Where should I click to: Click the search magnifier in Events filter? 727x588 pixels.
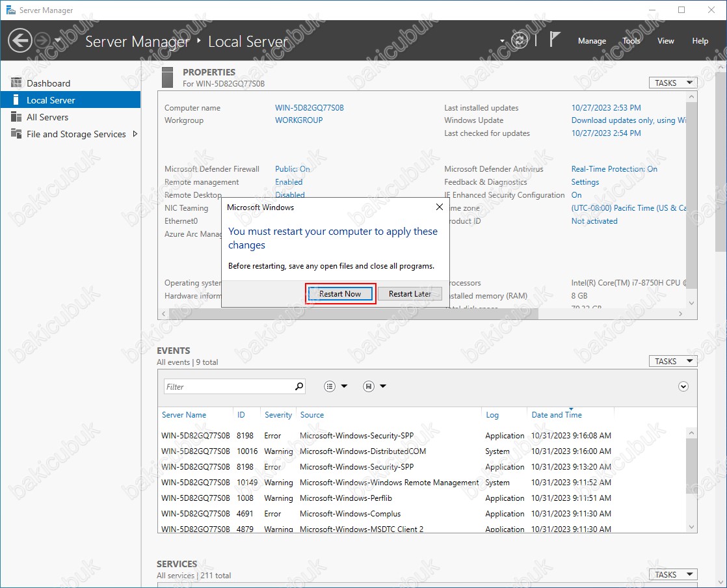[x=299, y=386]
